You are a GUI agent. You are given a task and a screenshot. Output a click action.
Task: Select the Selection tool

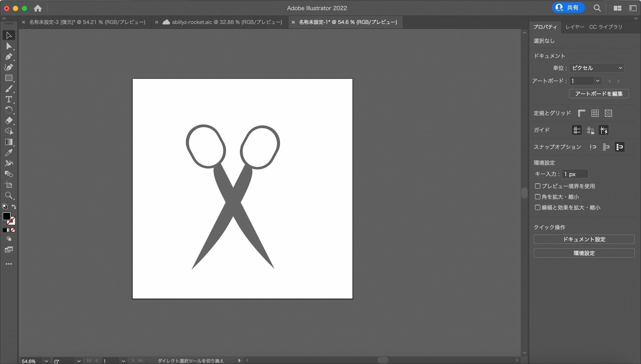pos(9,35)
